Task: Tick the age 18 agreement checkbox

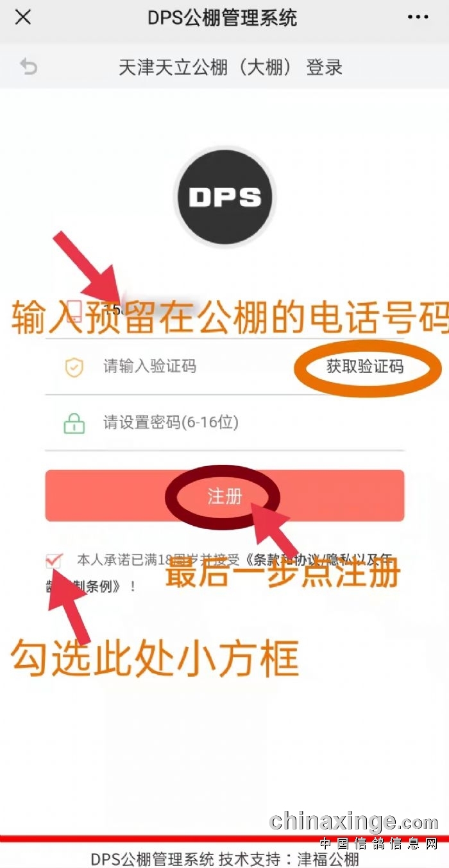Action: coord(53,560)
